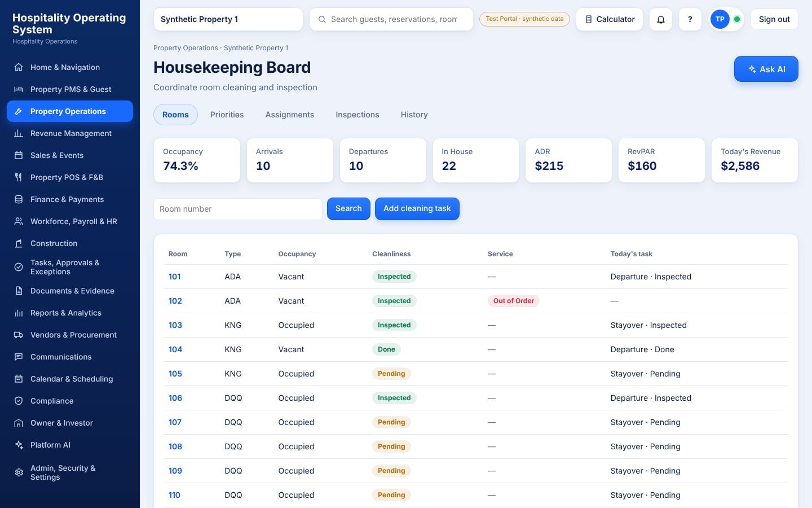812x508 pixels.
Task: Focus the Search guests, reservations field
Action: pos(391,19)
